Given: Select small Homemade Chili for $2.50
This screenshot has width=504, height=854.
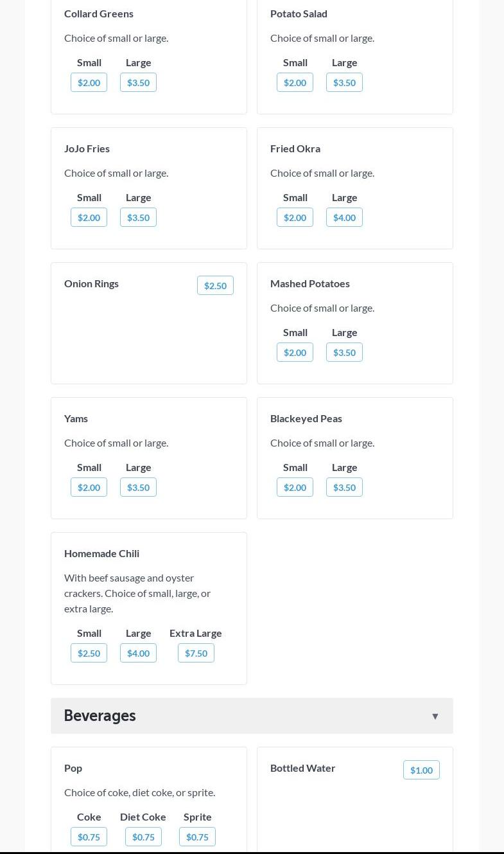Looking at the screenshot, I should 89,653.
